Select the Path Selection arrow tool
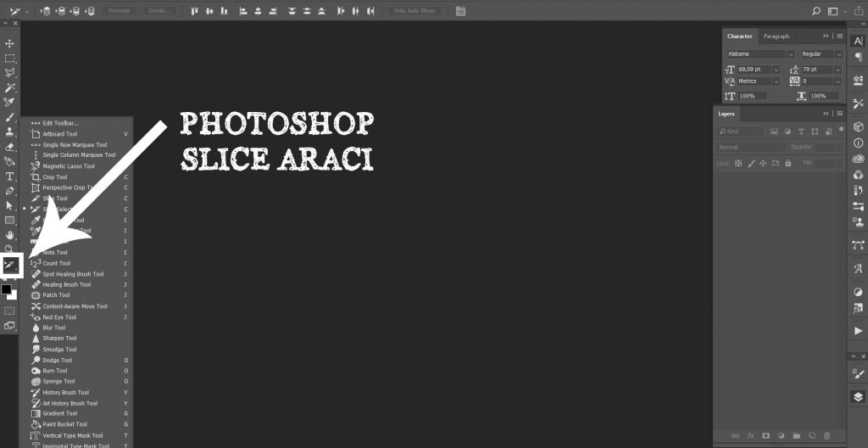The height and width of the screenshot is (448, 868). pyautogui.click(x=9, y=205)
